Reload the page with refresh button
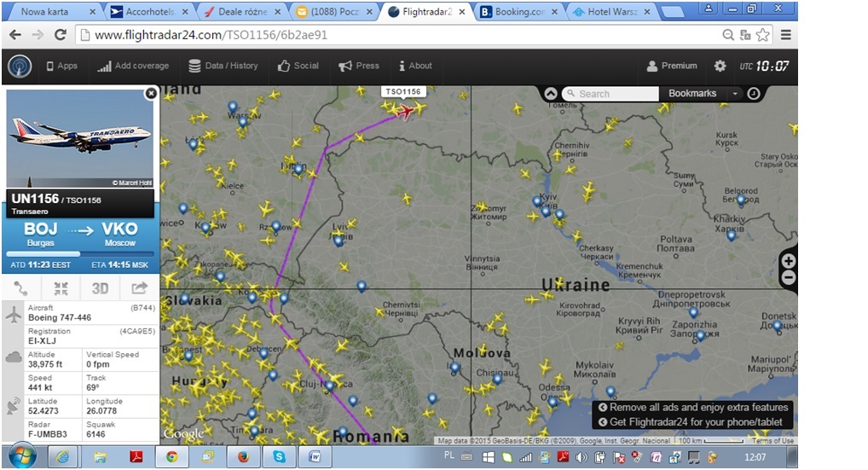Screen dimensions: 868x470 61,35
